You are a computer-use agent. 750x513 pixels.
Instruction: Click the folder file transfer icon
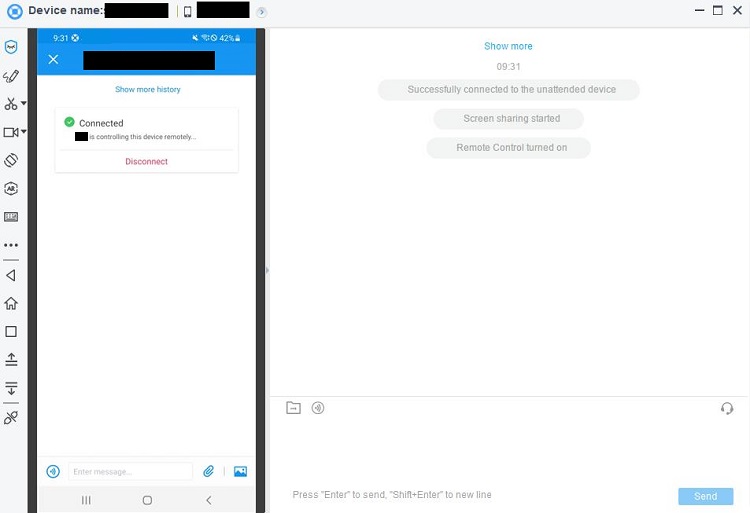(x=293, y=408)
